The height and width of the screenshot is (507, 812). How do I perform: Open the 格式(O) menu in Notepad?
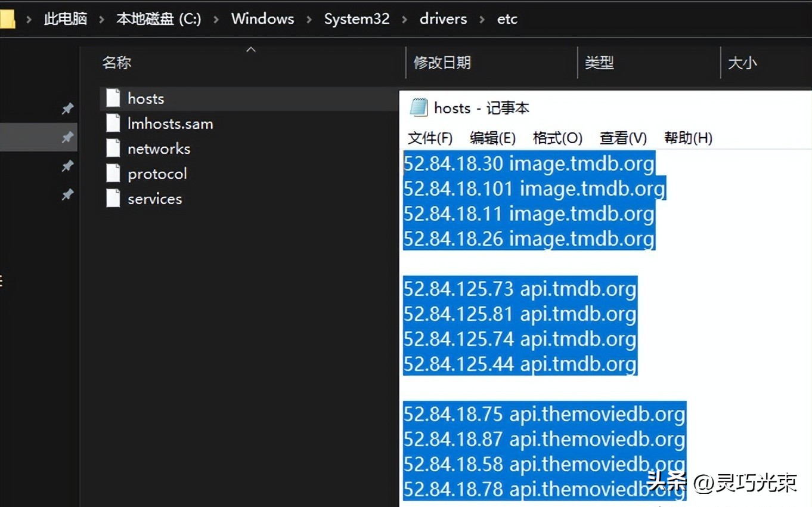[557, 138]
